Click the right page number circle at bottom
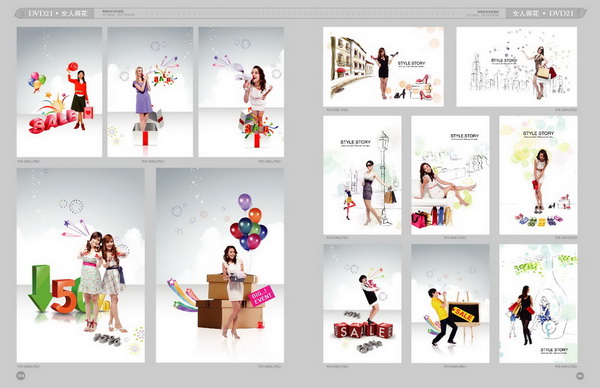This screenshot has height=388, width=600. pyautogui.click(x=580, y=376)
